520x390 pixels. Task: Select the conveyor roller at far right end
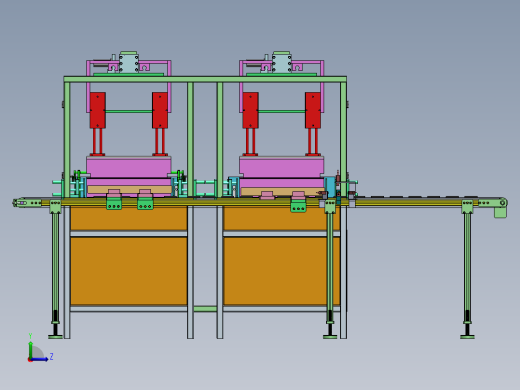point(503,202)
